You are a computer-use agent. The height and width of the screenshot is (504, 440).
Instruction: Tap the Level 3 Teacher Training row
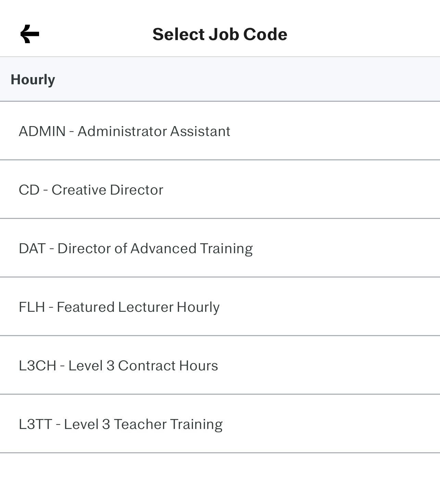[x=220, y=424]
